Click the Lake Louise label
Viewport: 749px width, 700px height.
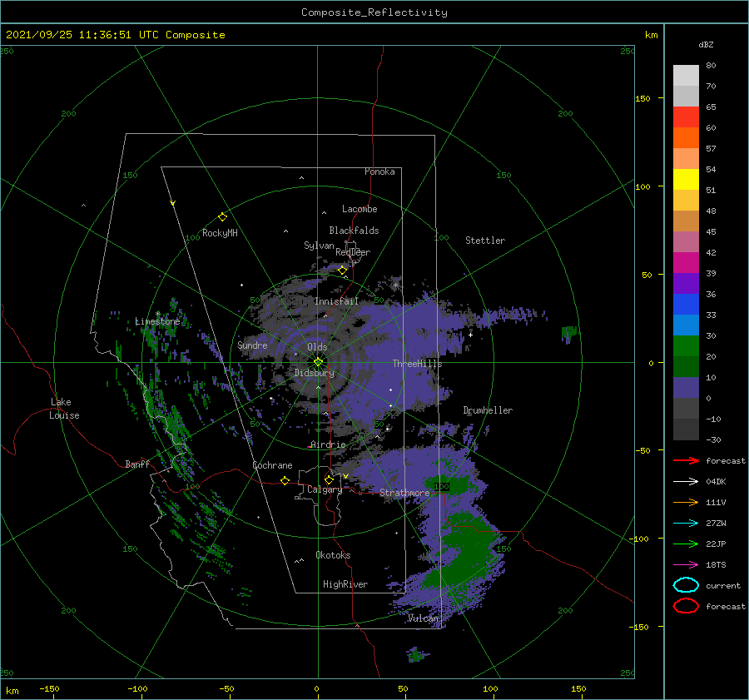pos(64,409)
